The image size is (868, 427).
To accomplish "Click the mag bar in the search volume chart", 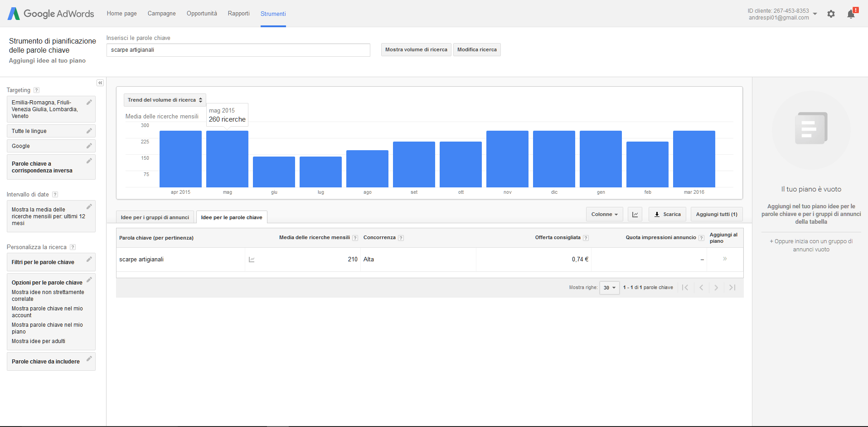I will pos(227,159).
